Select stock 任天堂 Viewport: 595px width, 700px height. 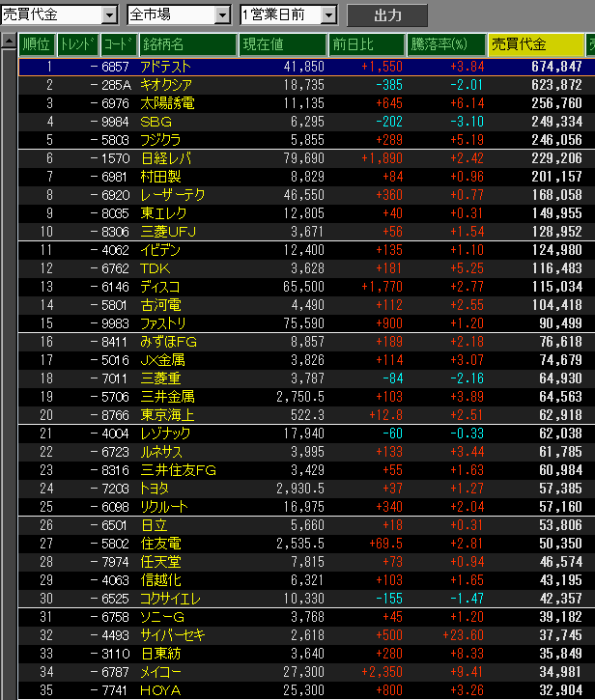(160, 562)
